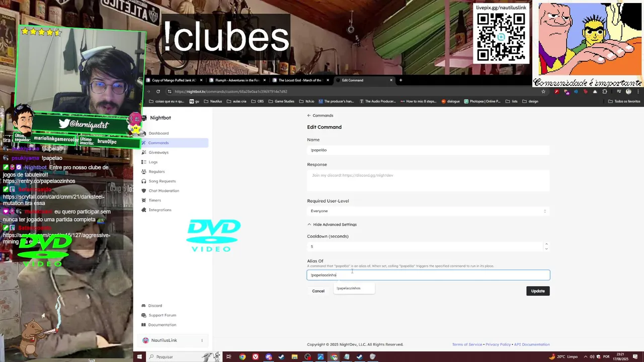
Task: Open the Game Studies bookmarks folder
Action: click(x=281, y=101)
